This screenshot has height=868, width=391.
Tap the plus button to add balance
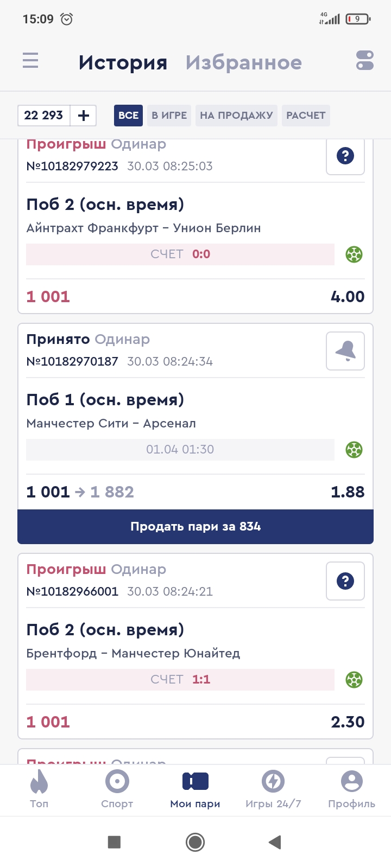tap(84, 116)
